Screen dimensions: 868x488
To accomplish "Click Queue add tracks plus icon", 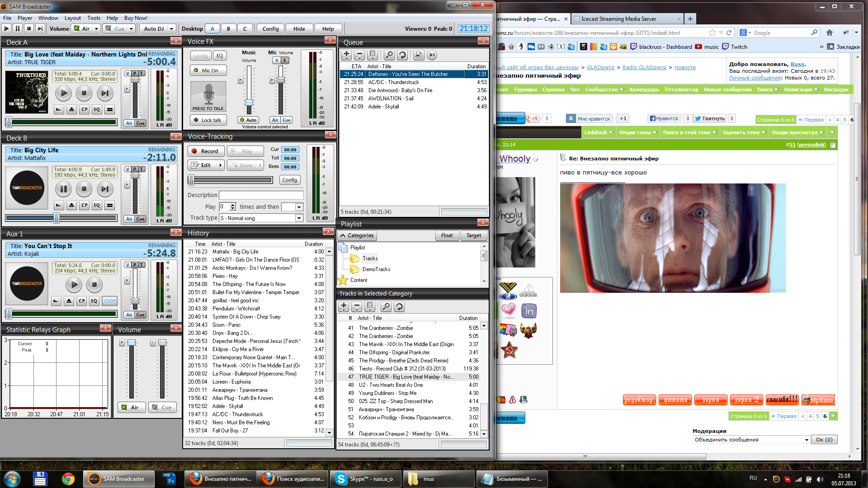I will (x=346, y=55).
